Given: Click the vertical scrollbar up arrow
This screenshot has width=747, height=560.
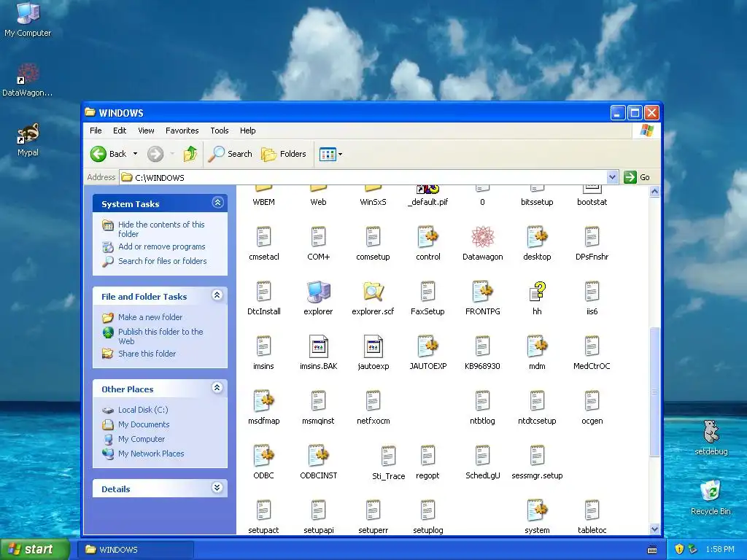Looking at the screenshot, I should [x=654, y=192].
